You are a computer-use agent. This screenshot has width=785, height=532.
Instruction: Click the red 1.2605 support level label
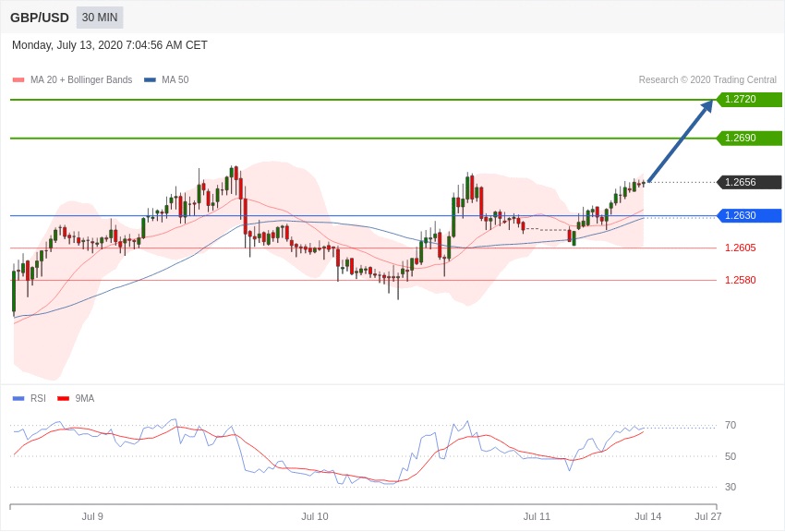740,248
